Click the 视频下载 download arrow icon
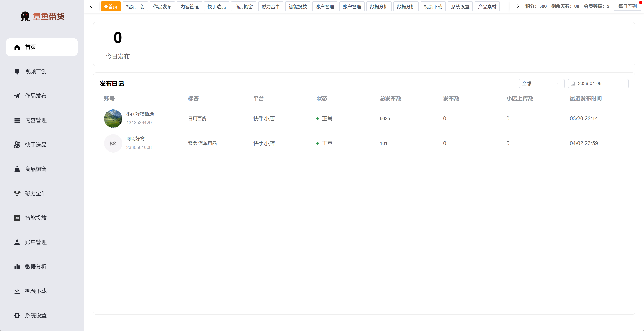Image resolution: width=644 pixels, height=331 pixels. pyautogui.click(x=17, y=291)
